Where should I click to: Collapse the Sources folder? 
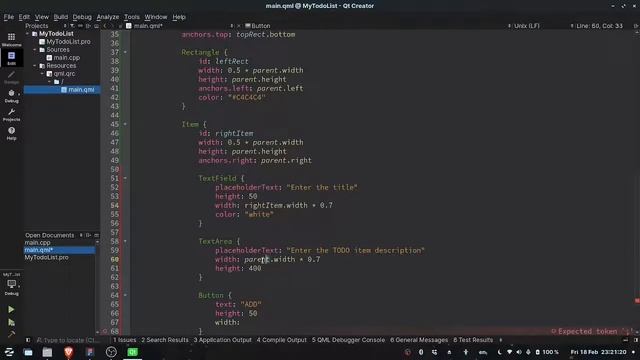[35, 50]
